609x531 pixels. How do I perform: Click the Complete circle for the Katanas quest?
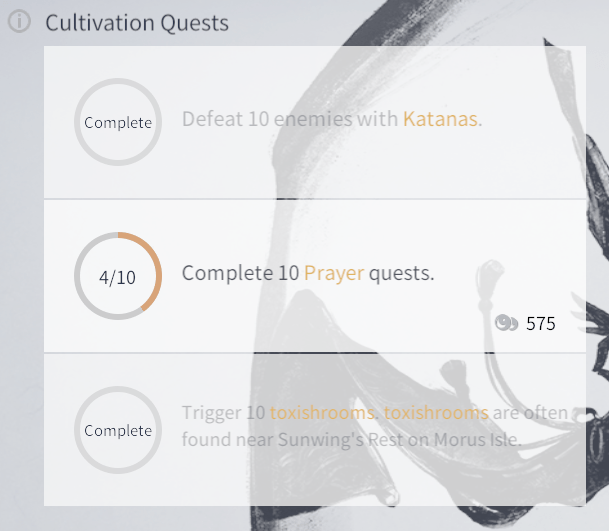point(118,122)
